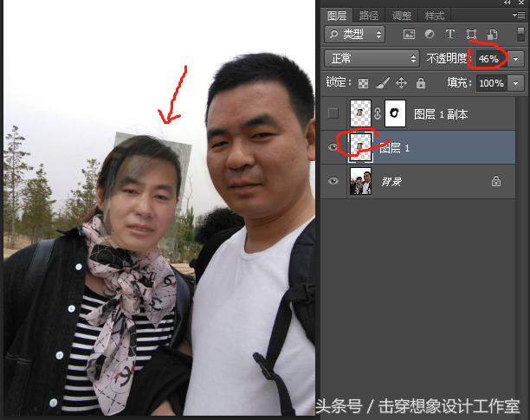Switch to the 图层 tab
Image resolution: width=530 pixels, height=420 pixels.
(337, 16)
